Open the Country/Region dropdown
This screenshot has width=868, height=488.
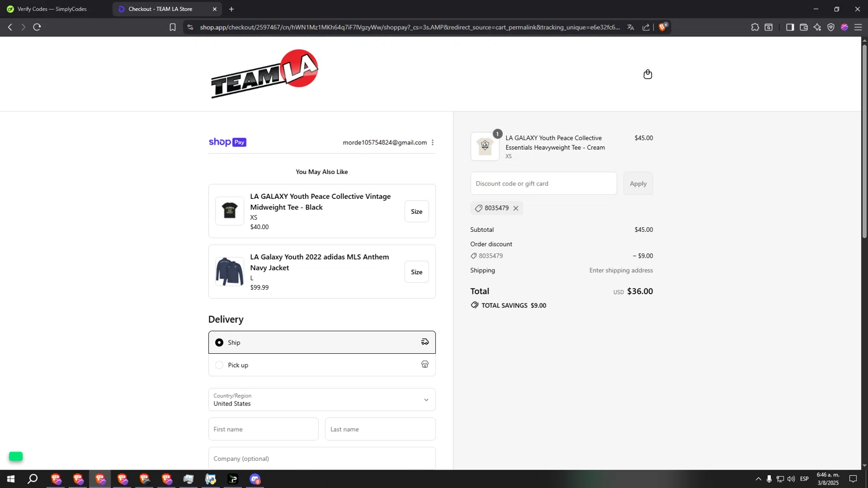[322, 400]
